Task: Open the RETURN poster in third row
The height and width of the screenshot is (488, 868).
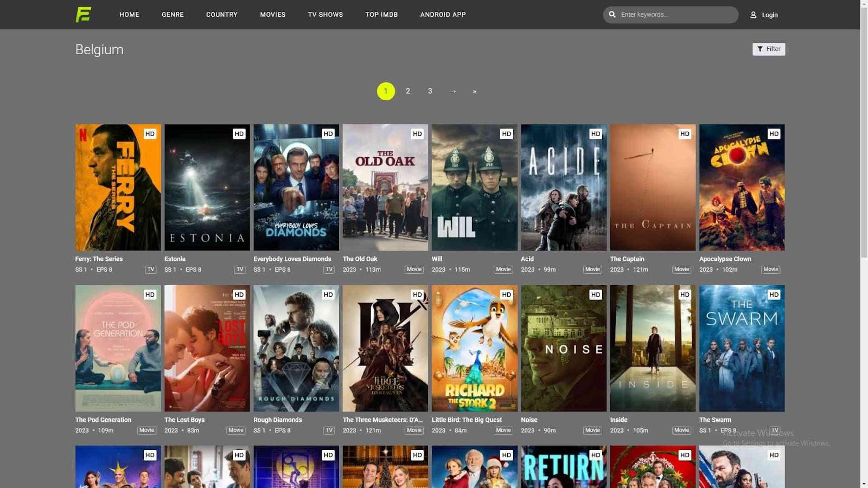Action: pyautogui.click(x=564, y=467)
